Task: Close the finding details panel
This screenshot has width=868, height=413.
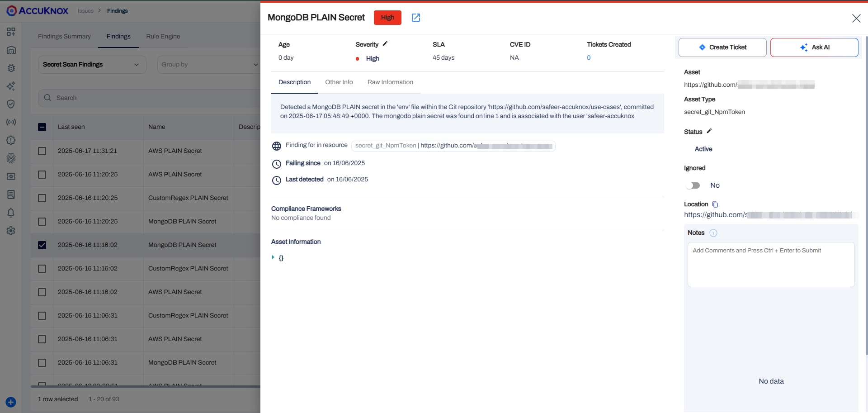Action: click(856, 18)
